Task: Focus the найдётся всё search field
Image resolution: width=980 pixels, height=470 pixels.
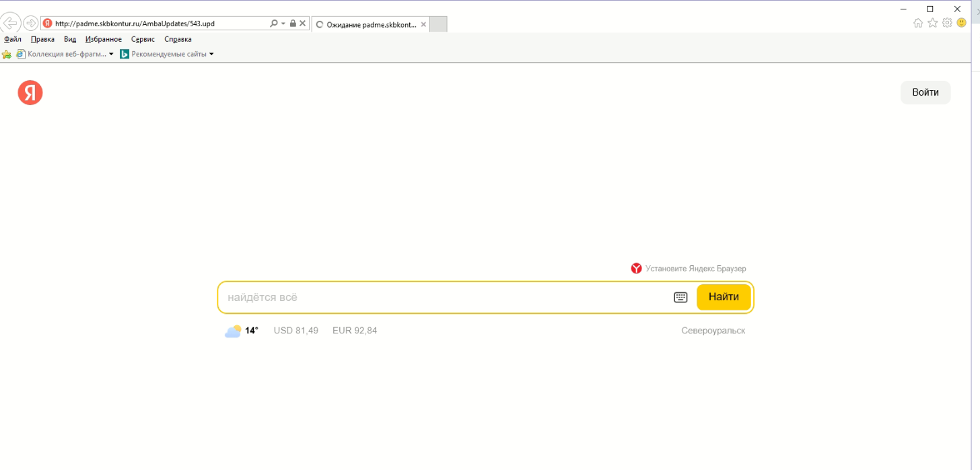Action: point(444,297)
